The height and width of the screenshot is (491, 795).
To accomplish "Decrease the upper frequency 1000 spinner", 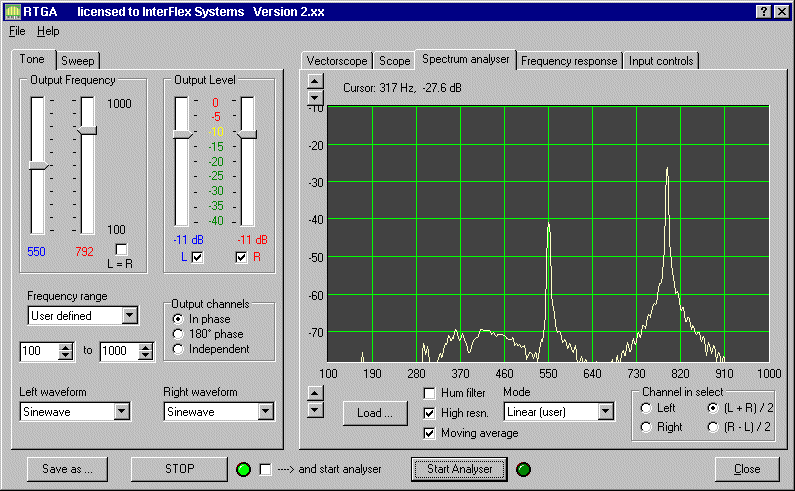I will click(146, 355).
